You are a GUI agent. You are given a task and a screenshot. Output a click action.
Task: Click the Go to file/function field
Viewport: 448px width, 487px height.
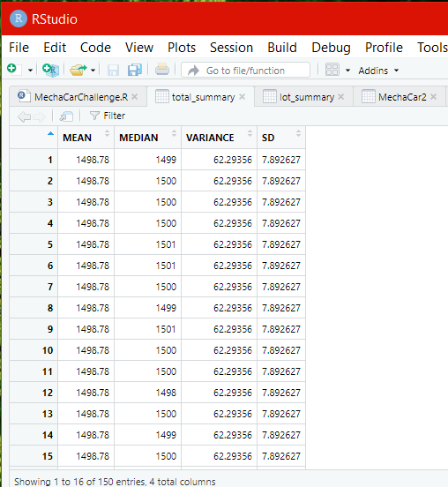(245, 71)
